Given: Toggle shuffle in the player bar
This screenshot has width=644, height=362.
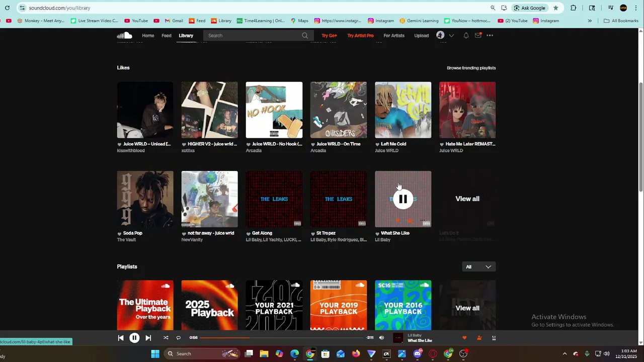Looking at the screenshot, I should pos(166,338).
